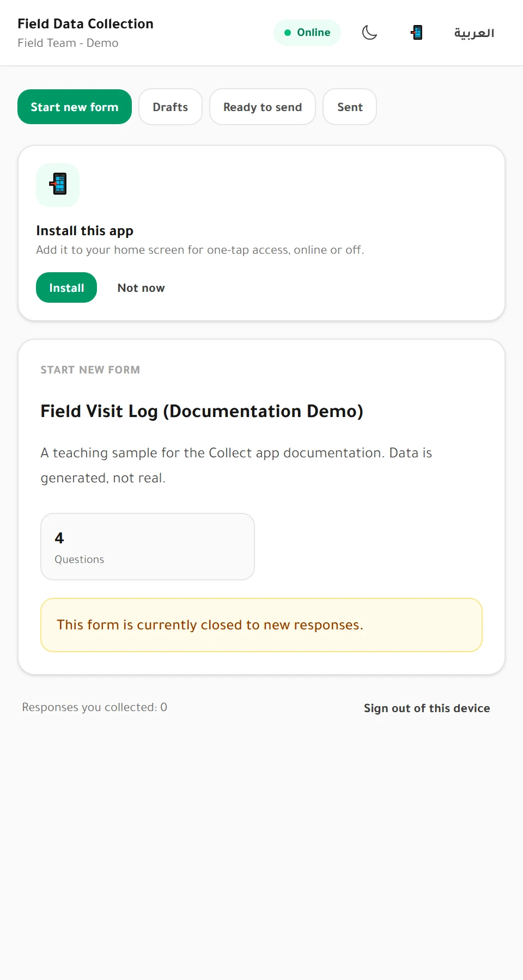Screen dimensions: 523x980
Task: Click the Field Team - Demo subtitle
Action: pos(68,43)
